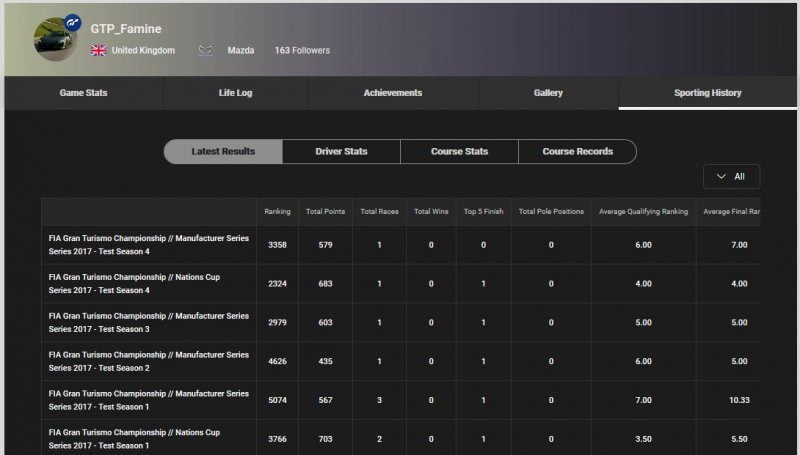The image size is (800, 455).
Task: Click the total points value 435
Action: coord(326,361)
